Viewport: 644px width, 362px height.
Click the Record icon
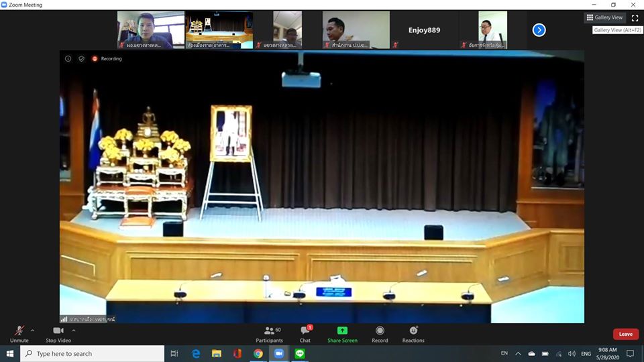(x=380, y=333)
